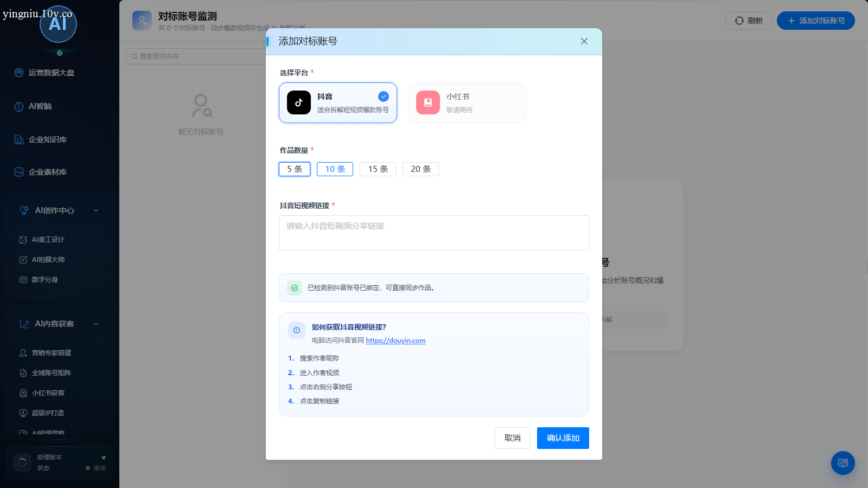Click the 作品数量 field label
This screenshot has height=488, width=868.
pos(294,150)
